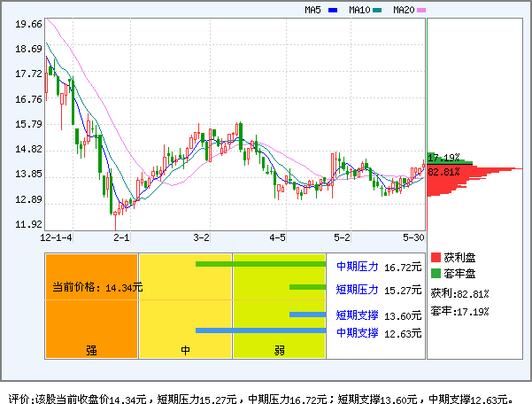Click the MA20 pink legend marker
The image size is (532, 404).
click(421, 10)
